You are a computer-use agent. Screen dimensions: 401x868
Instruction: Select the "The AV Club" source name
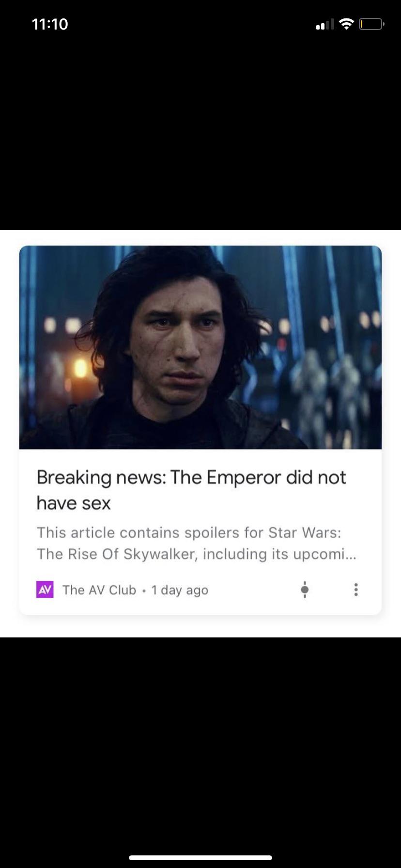coord(99,590)
